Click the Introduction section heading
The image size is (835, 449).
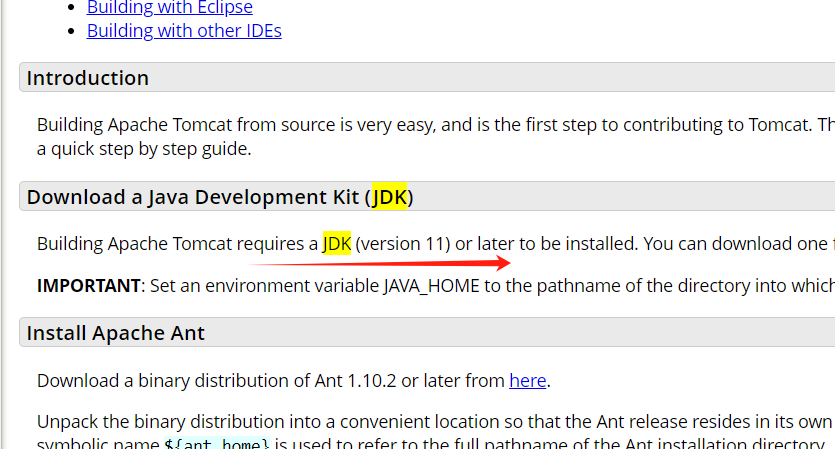pos(88,78)
